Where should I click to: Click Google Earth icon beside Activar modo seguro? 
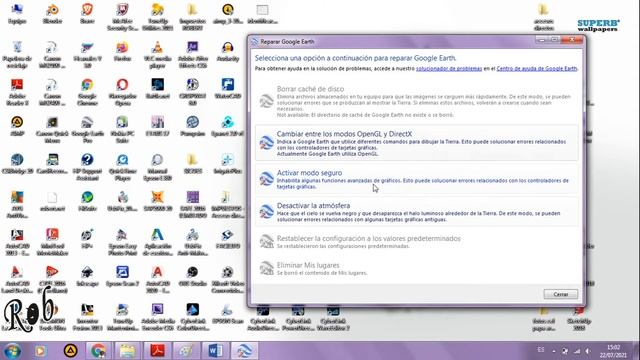pos(267,179)
